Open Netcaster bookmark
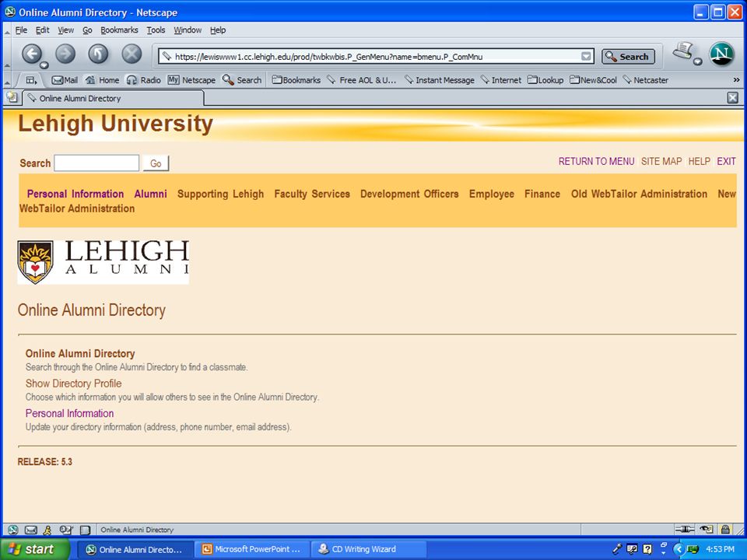Viewport: 747px width, 560px height. point(646,80)
